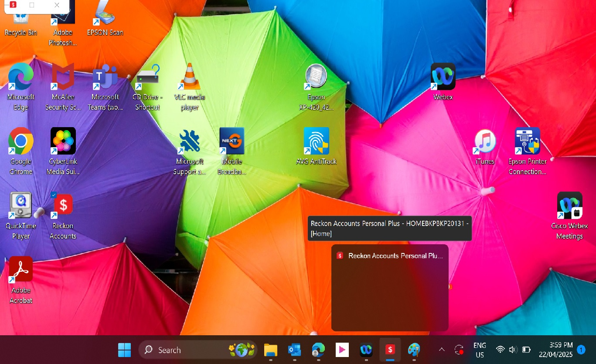
Task: Click the Microsoft Teams desktop shortcut
Action: pyautogui.click(x=105, y=87)
